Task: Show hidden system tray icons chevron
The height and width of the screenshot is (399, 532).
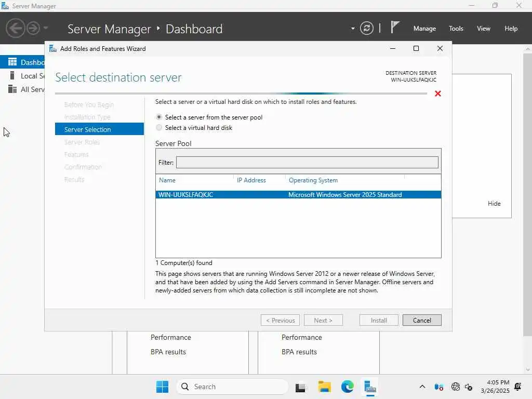Action: pyautogui.click(x=422, y=387)
